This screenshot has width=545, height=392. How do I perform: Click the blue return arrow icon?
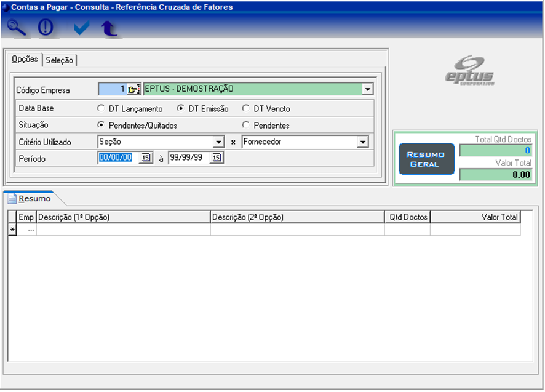click(x=109, y=28)
